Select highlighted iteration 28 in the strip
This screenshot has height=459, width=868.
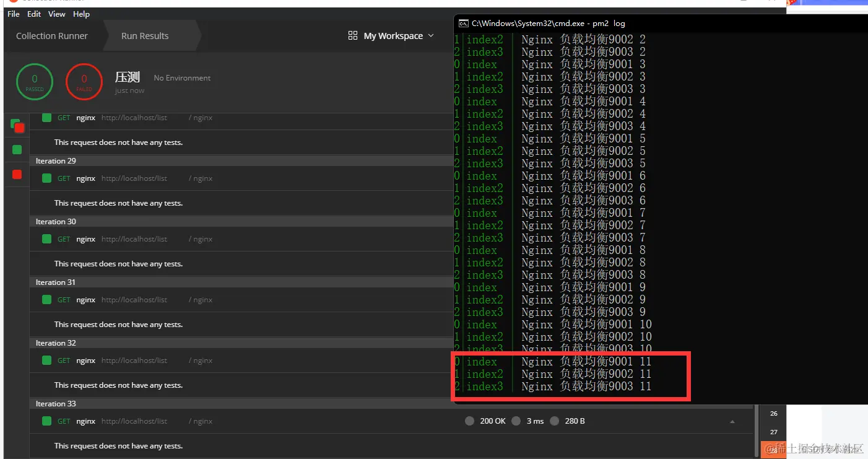coord(773,450)
